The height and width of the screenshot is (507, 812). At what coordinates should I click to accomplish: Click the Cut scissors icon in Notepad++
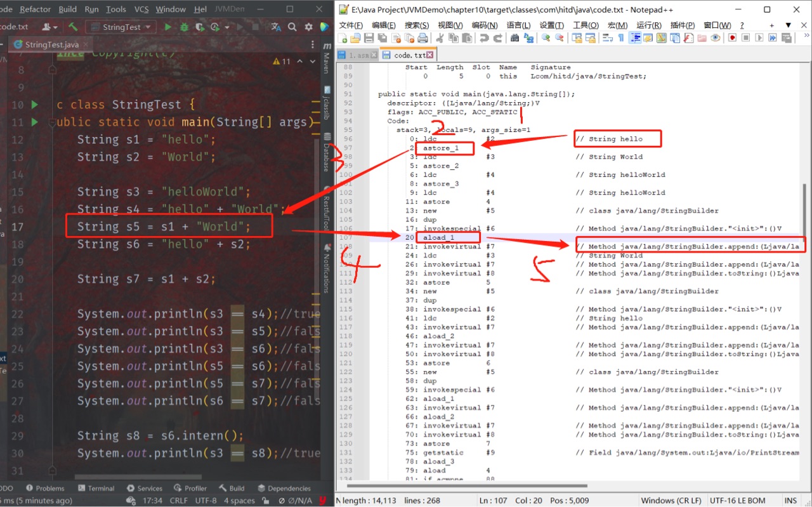(440, 38)
